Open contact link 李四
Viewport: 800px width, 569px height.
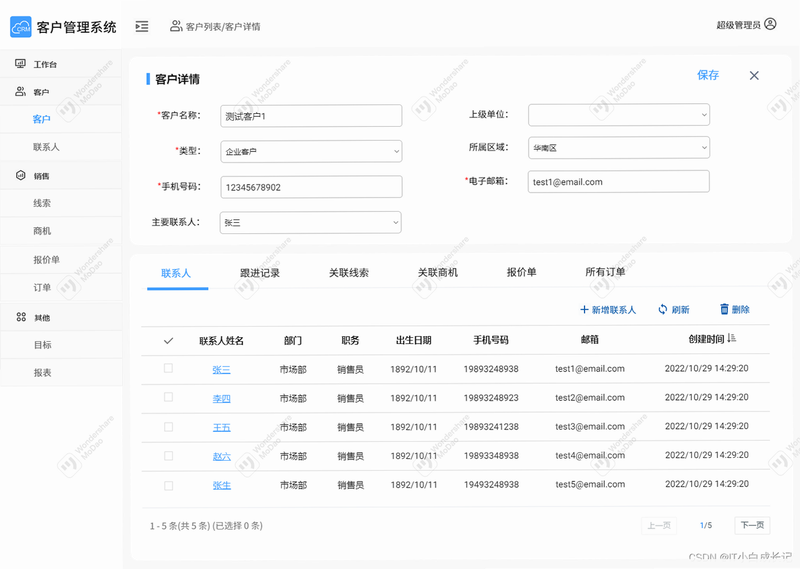click(x=221, y=399)
